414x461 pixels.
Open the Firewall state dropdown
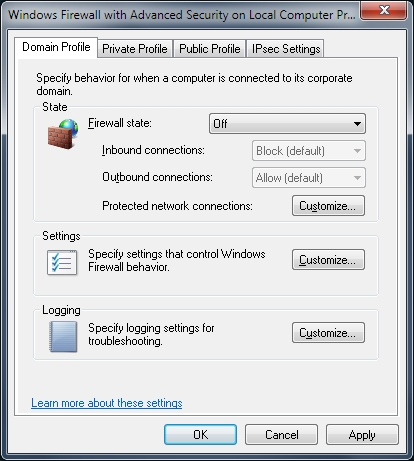[287, 124]
